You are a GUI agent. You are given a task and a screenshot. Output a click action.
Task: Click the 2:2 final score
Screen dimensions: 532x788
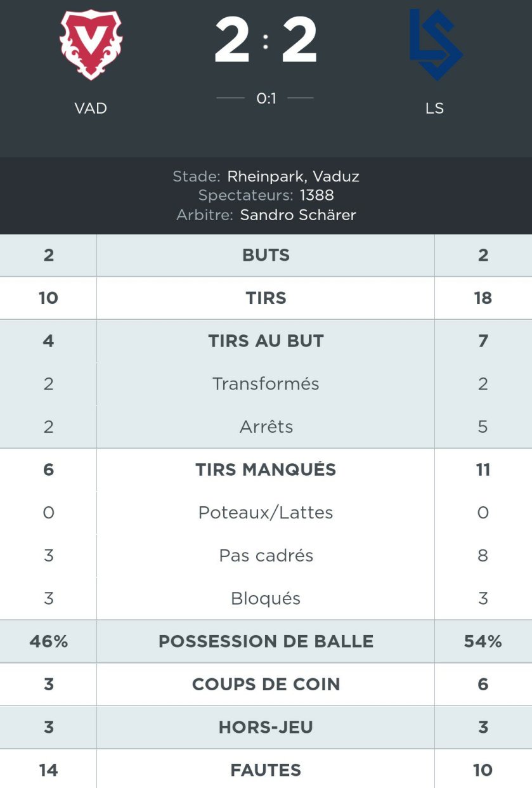tap(266, 41)
